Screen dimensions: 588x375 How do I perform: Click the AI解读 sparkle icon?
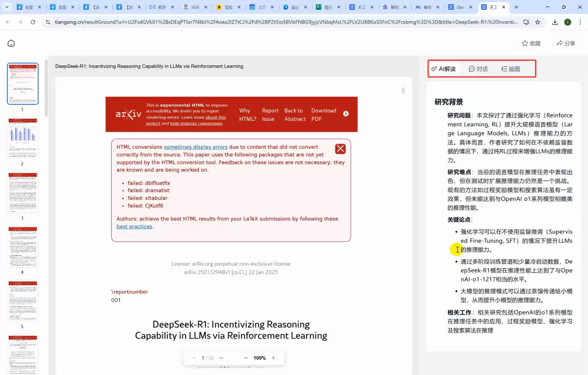coord(435,69)
